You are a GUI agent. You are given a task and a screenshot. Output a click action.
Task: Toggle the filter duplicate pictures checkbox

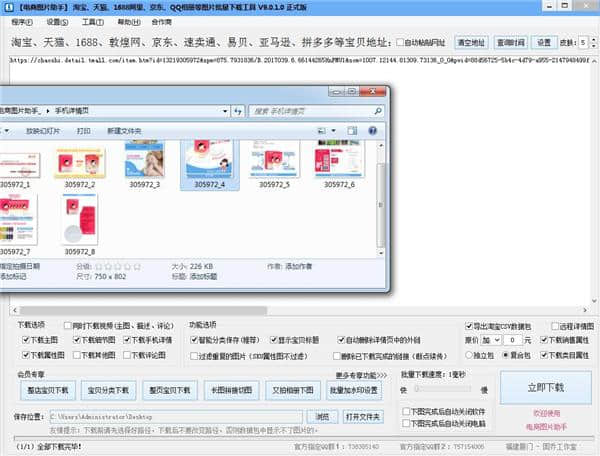pos(194,356)
